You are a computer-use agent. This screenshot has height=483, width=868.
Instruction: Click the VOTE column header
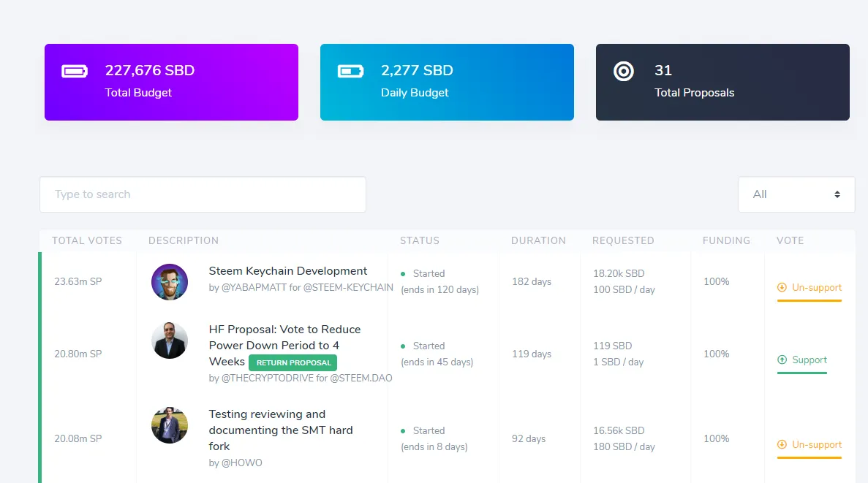(790, 240)
